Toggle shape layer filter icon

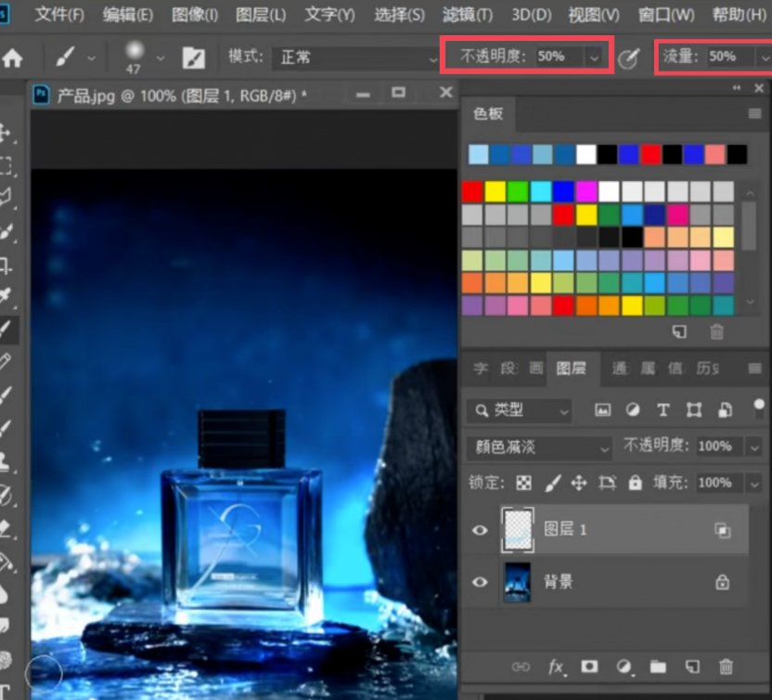coord(694,409)
